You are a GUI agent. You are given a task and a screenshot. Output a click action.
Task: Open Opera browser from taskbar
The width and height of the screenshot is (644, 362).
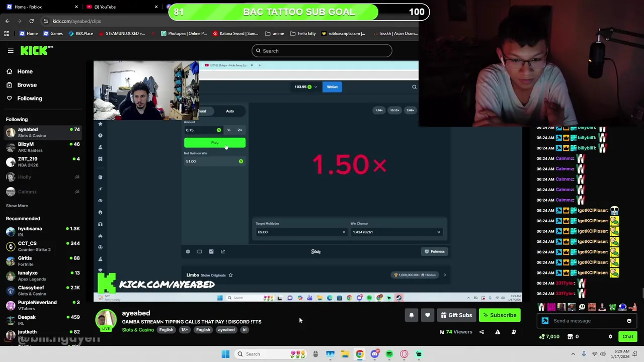click(x=404, y=354)
